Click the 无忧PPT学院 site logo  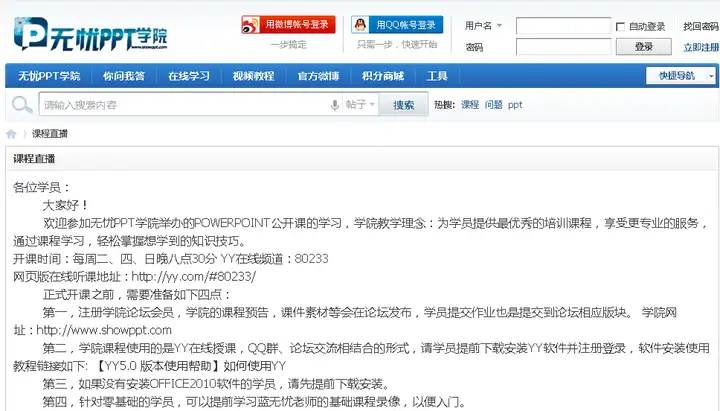pyautogui.click(x=90, y=34)
